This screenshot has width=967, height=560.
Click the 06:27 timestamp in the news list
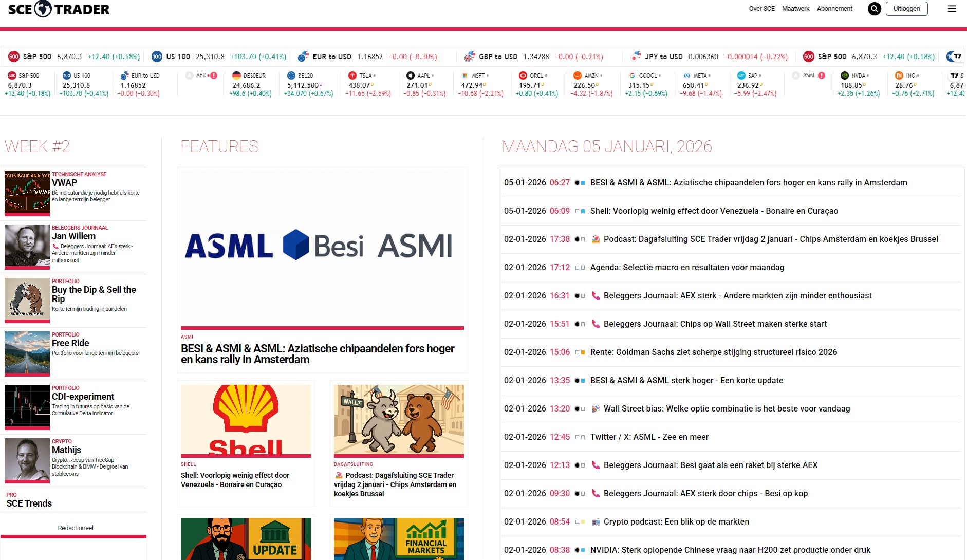(x=560, y=182)
